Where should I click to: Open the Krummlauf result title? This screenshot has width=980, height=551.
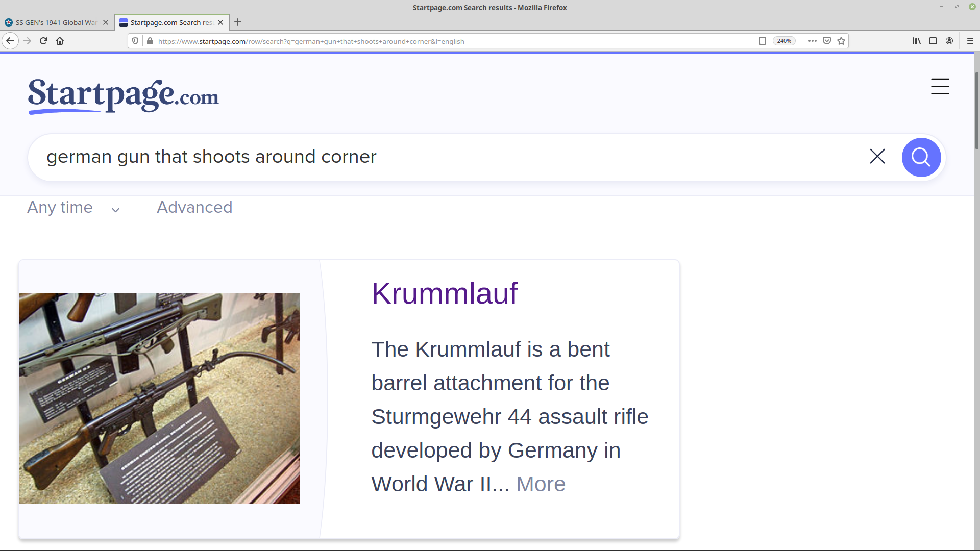(x=445, y=293)
